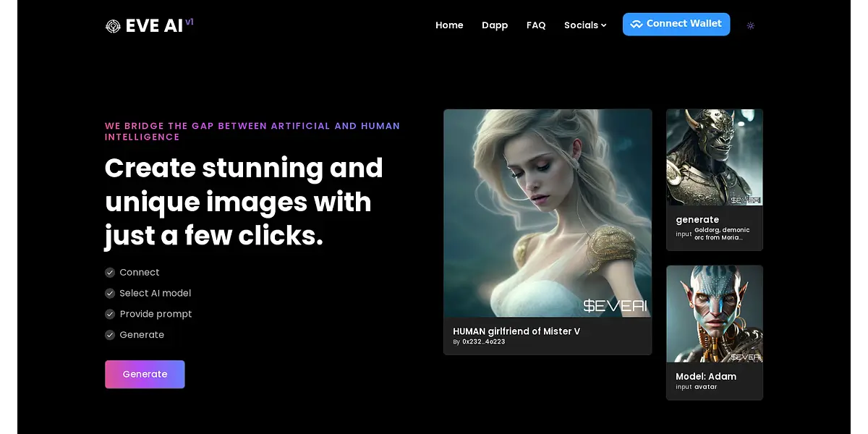Open the blonde woman featured image
868x434 pixels.
(548, 213)
